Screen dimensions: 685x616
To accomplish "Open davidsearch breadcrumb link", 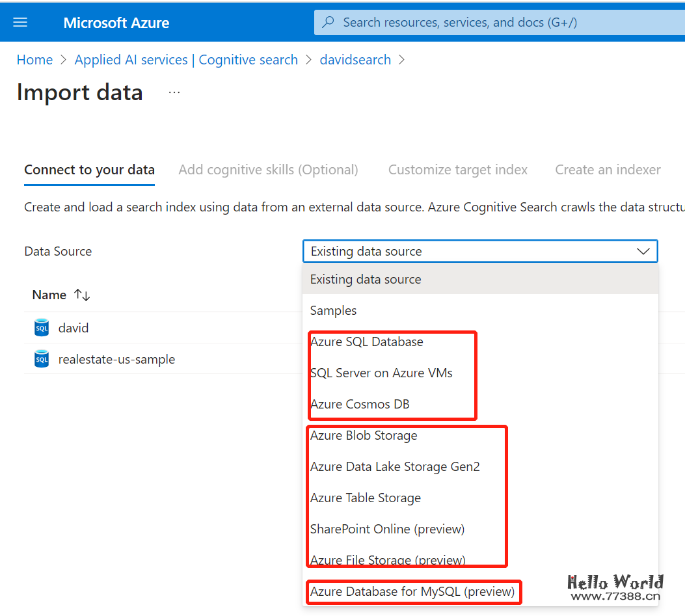I will [355, 60].
